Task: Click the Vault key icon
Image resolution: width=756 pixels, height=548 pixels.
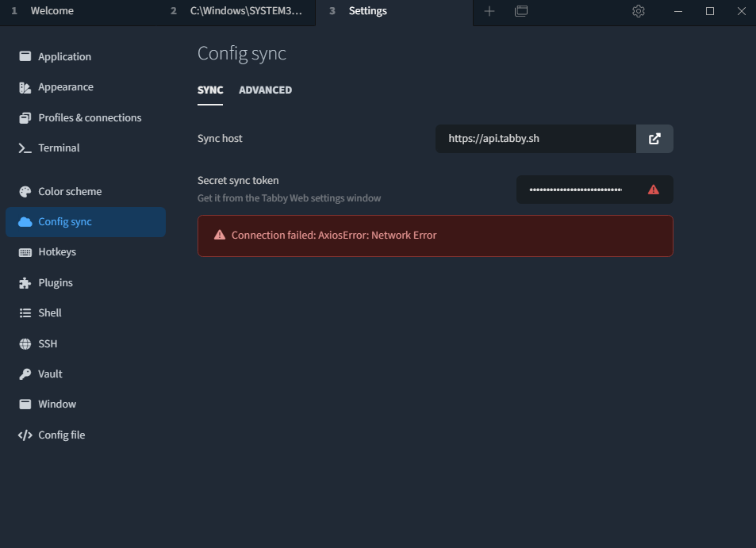Action: point(25,374)
